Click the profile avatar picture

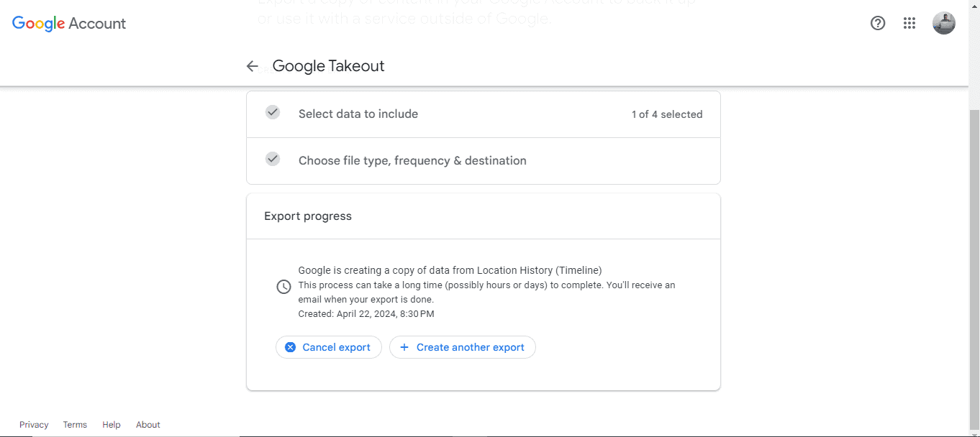tap(943, 22)
